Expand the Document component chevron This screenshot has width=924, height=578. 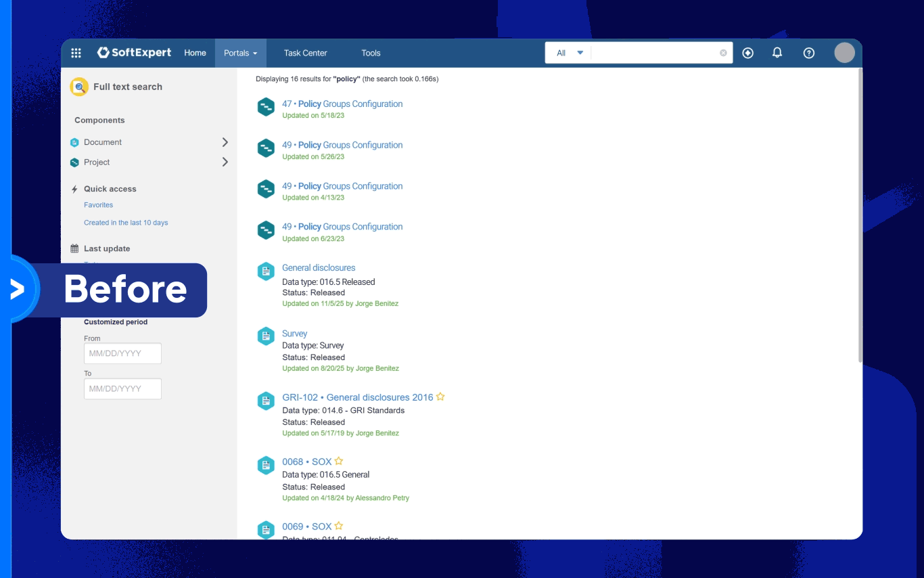tap(225, 142)
